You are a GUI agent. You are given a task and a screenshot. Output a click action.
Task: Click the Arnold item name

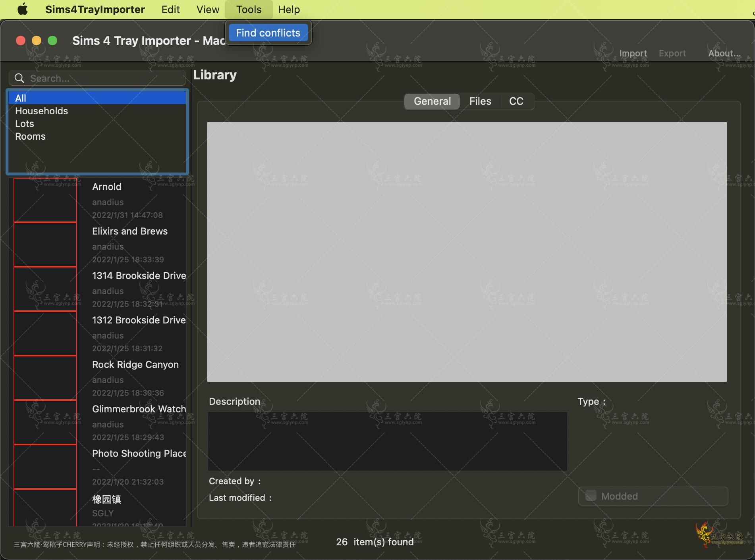(107, 187)
